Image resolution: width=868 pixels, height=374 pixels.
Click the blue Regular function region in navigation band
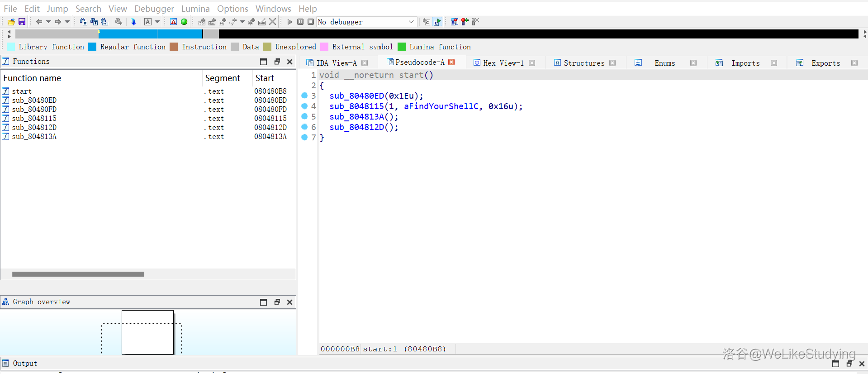(149, 34)
